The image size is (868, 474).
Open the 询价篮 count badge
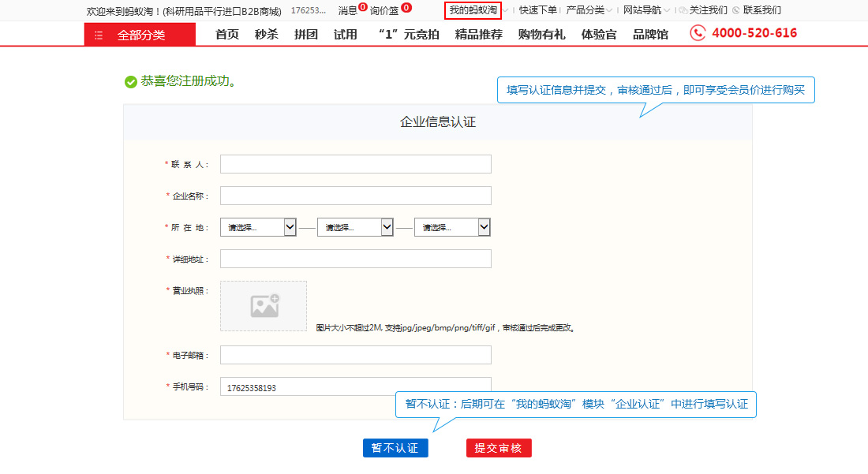click(406, 7)
